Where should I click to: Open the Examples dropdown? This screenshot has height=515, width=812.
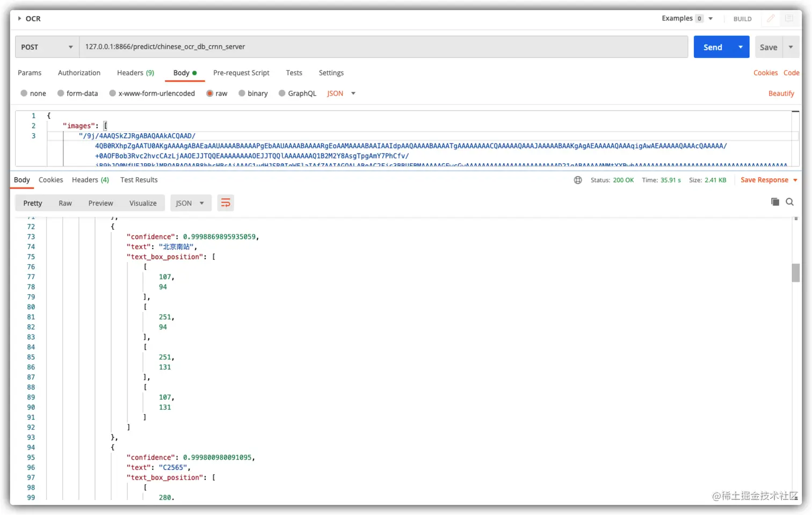coord(687,18)
